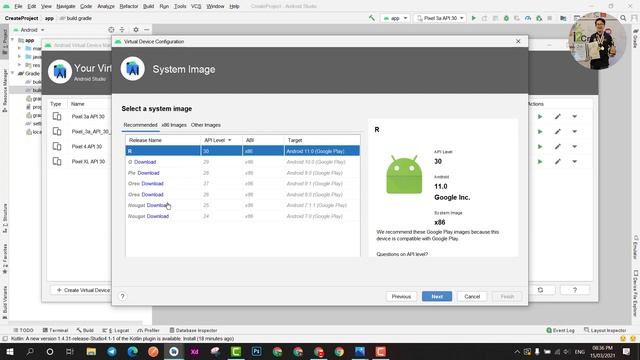The height and width of the screenshot is (360, 640).
Task: Download the Oreo API 26 image
Action: 152,195
